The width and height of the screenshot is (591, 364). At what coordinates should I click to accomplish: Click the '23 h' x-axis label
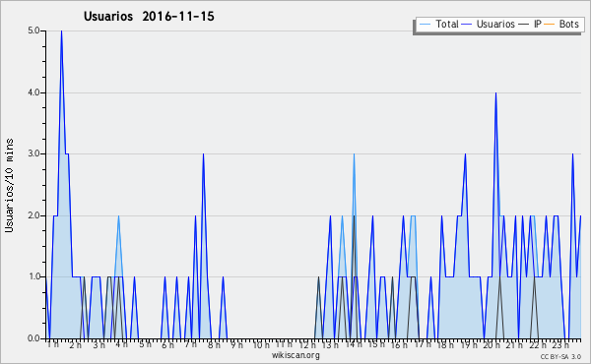(x=560, y=345)
